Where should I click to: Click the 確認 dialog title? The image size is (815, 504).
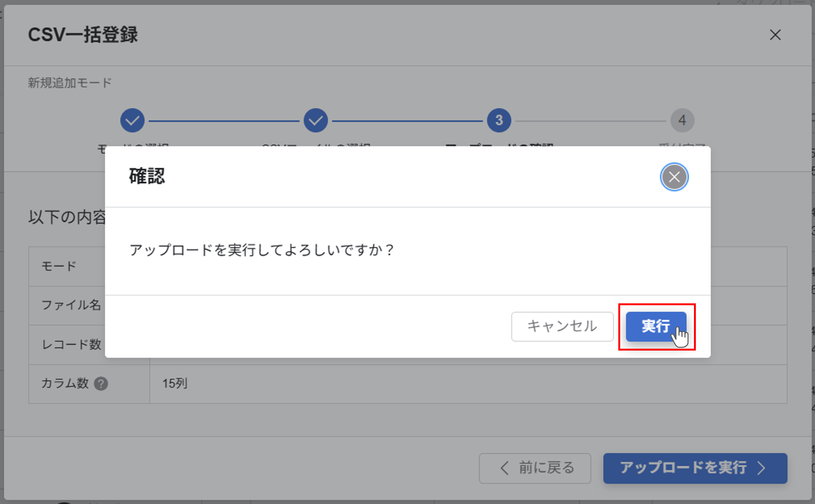coord(147,176)
